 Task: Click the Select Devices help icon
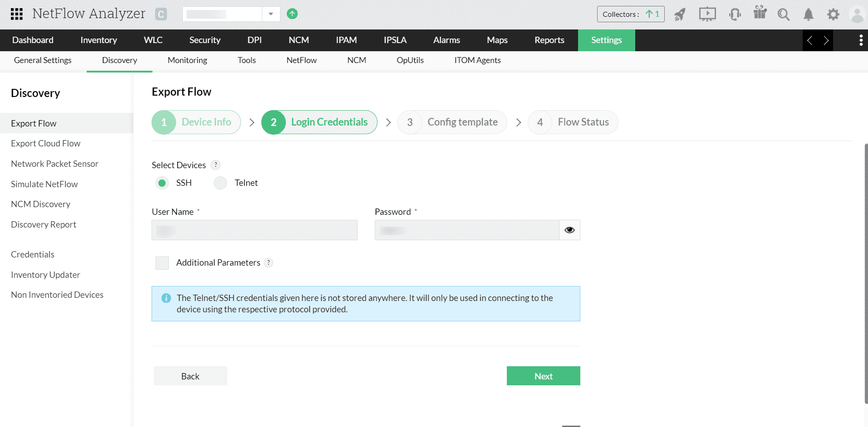point(216,165)
